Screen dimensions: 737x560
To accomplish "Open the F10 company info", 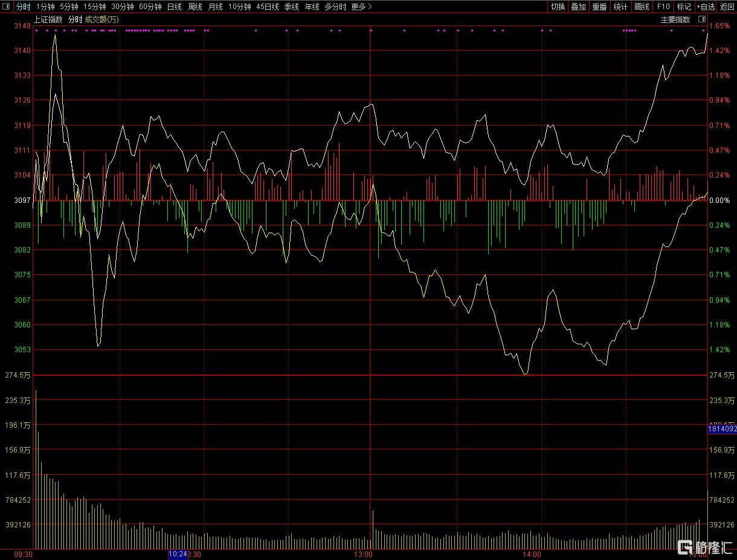I will point(663,7).
